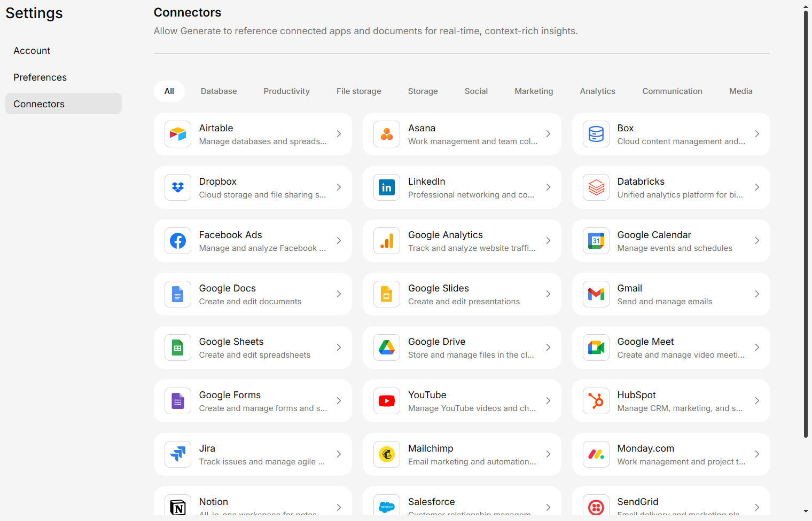Select the YouTube play icon

click(x=387, y=401)
